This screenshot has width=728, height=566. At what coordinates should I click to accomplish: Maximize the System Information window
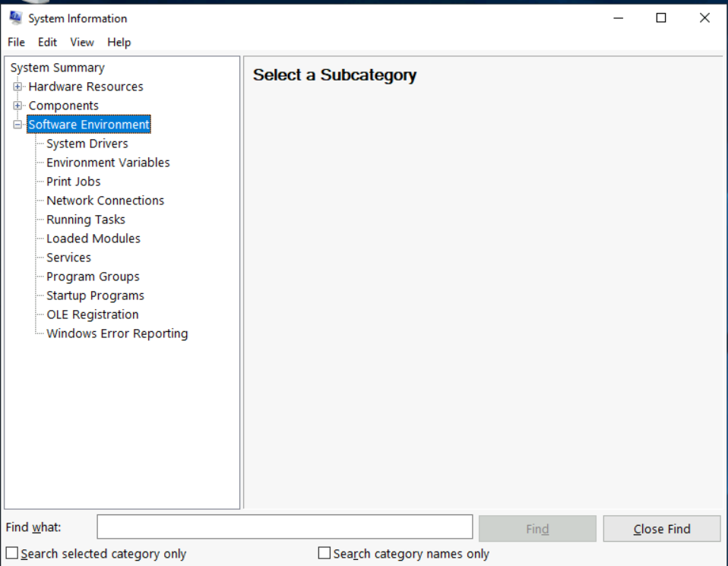tap(660, 18)
